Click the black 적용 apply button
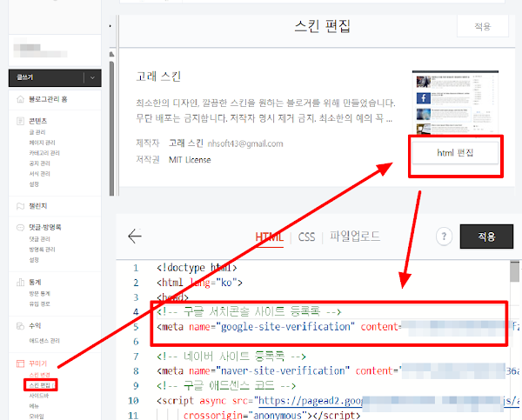522x420 pixels. pos(486,237)
